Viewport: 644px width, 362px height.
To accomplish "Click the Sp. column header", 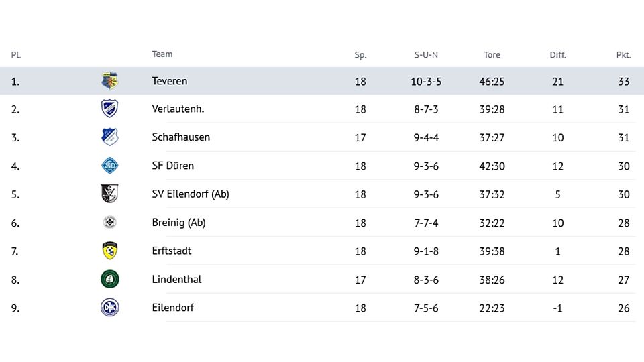I will coord(360,55).
